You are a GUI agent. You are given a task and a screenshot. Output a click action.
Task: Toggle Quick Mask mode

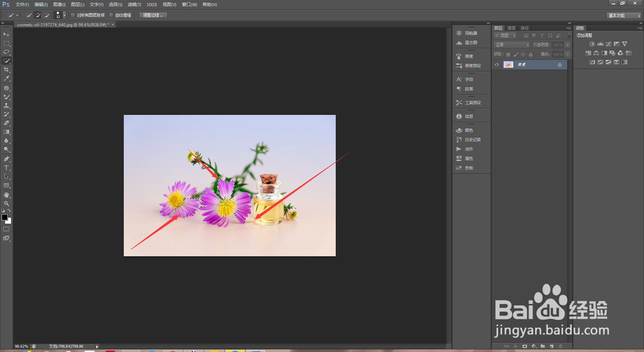[6, 229]
